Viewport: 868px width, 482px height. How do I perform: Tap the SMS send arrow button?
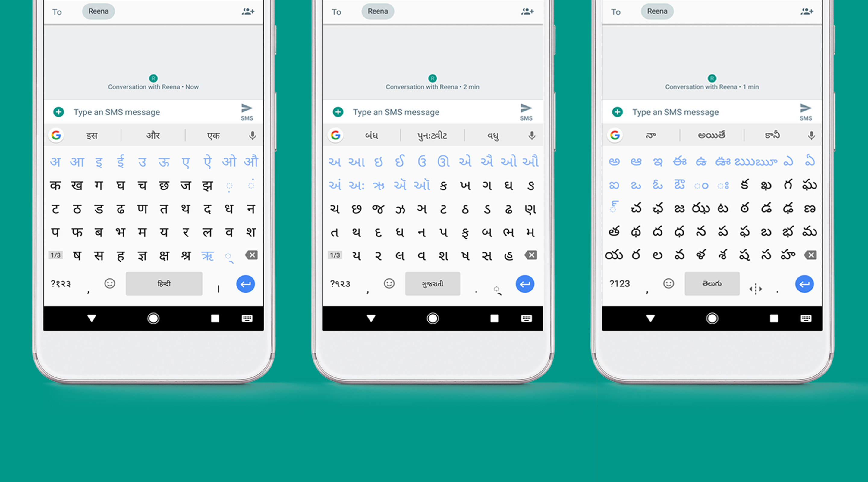(247, 112)
